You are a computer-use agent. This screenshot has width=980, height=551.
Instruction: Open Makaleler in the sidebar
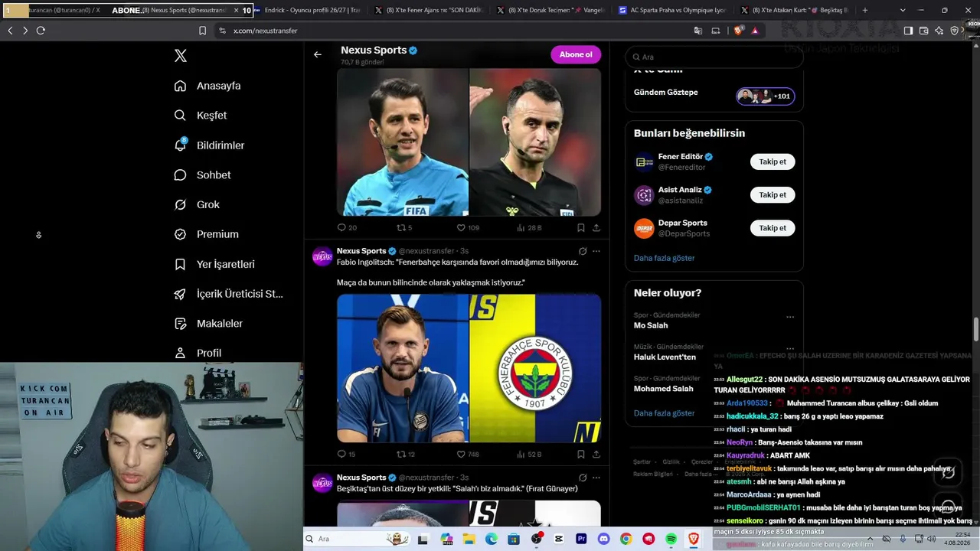pyautogui.click(x=208, y=324)
